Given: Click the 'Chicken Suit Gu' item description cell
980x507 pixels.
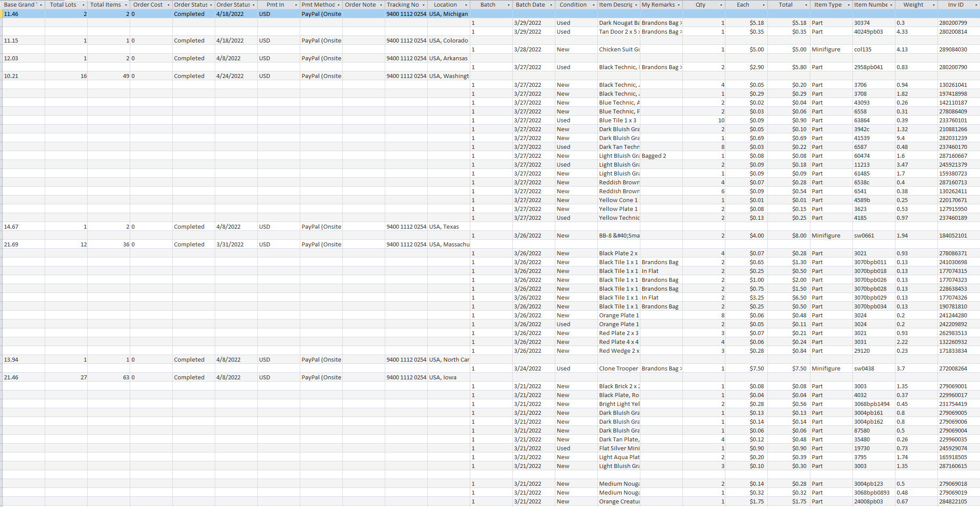Looking at the screenshot, I should [x=619, y=49].
